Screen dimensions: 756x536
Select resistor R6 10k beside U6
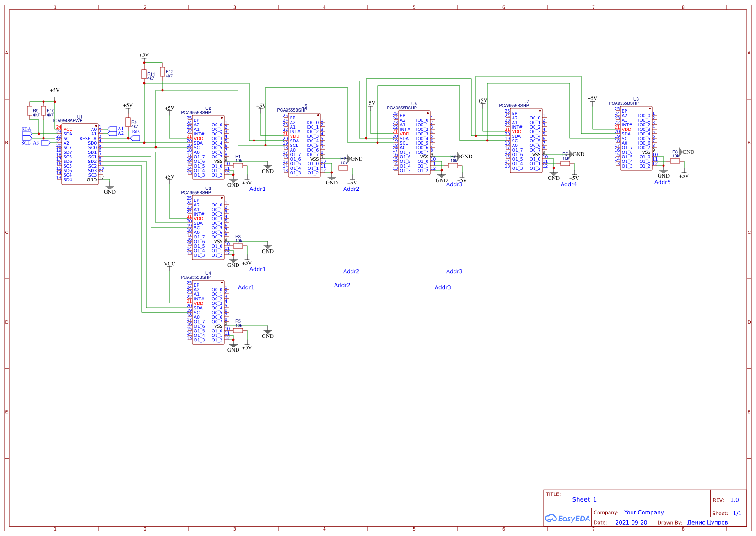coord(454,166)
